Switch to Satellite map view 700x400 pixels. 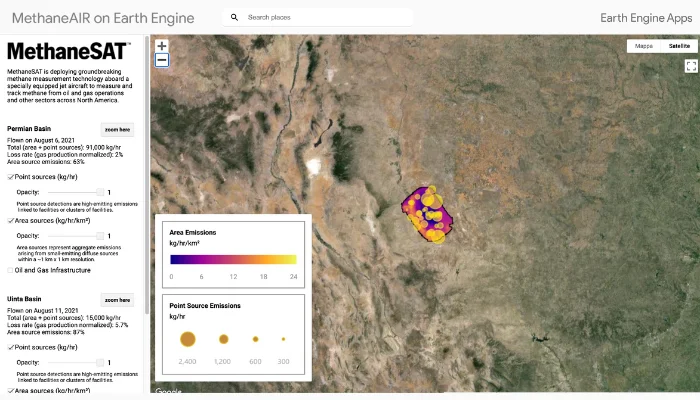[679, 46]
